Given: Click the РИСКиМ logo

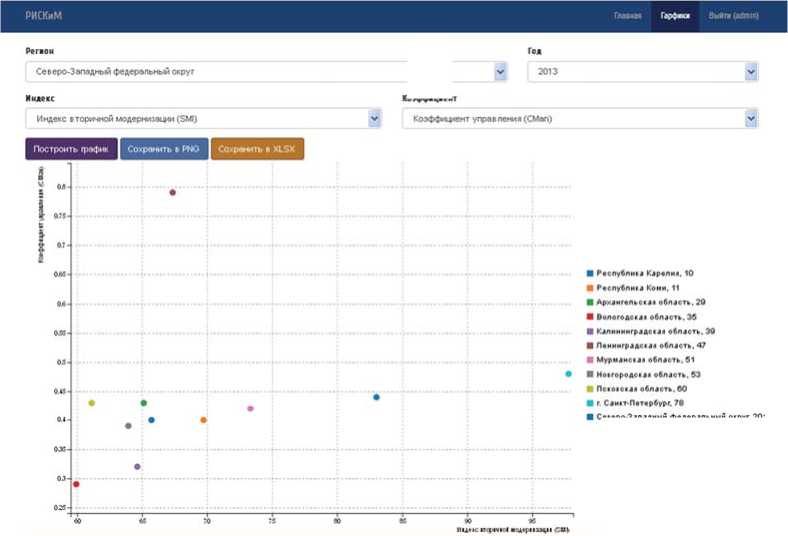Looking at the screenshot, I should pyautogui.click(x=44, y=16).
